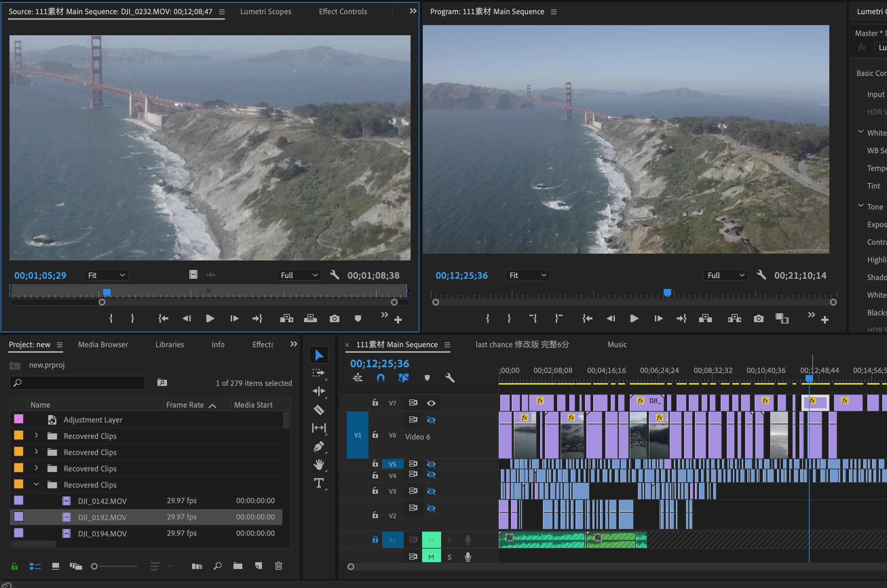Click Insert button in Source monitor
This screenshot has height=588, width=887.
[286, 319]
